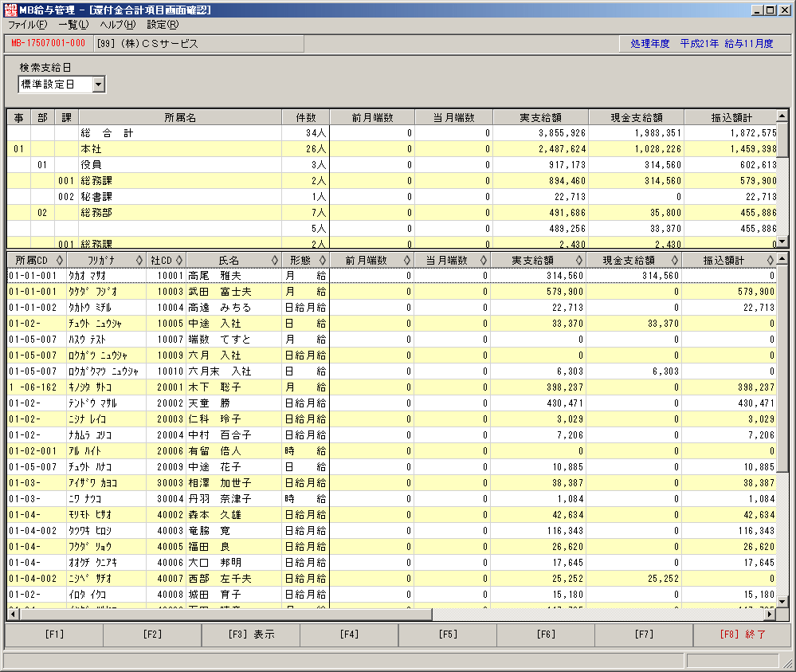The height and width of the screenshot is (672, 796).
Task: Click the MB給与管理 app icon in title bar
Action: point(10,10)
